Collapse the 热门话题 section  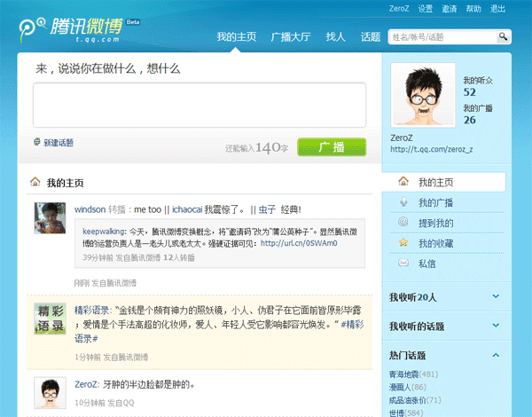coord(496,355)
